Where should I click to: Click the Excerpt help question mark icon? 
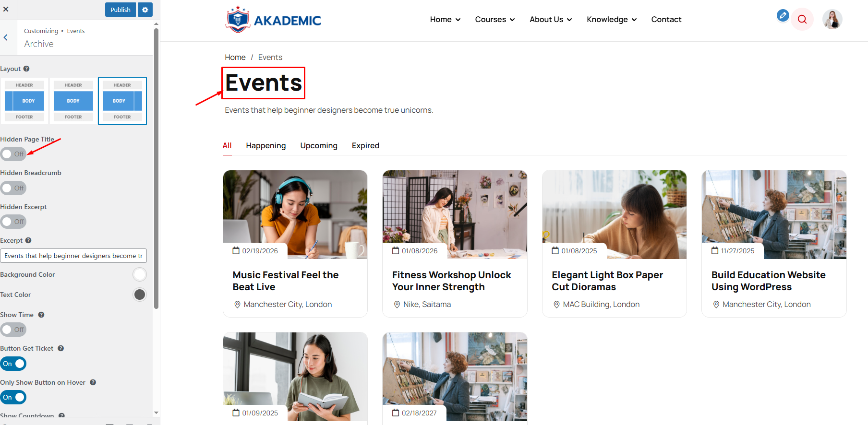[x=28, y=240]
